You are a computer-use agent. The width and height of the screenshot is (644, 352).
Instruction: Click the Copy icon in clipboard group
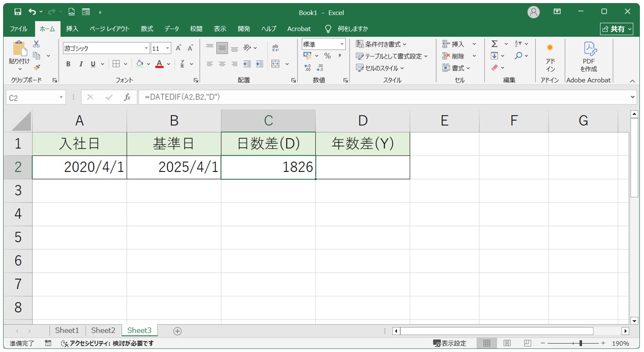click(36, 55)
